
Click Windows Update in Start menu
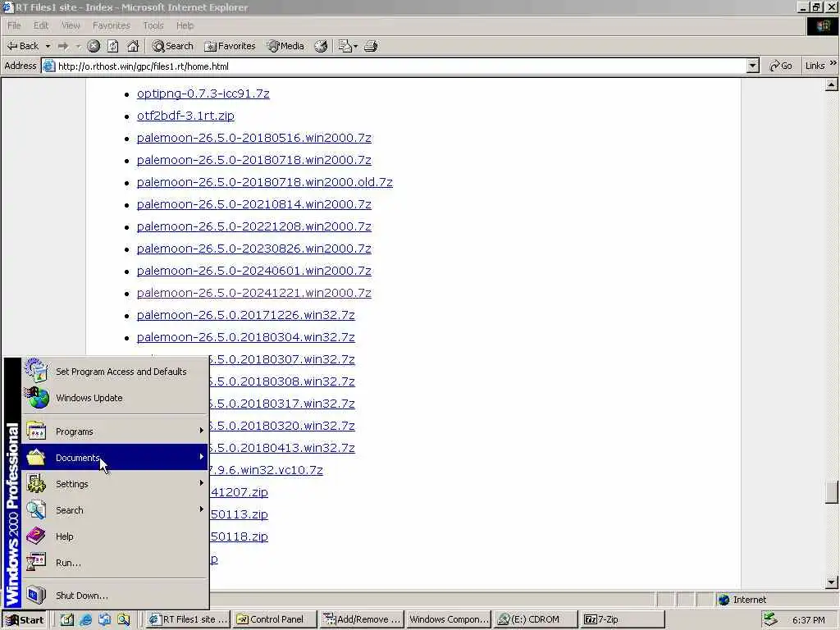115,398
